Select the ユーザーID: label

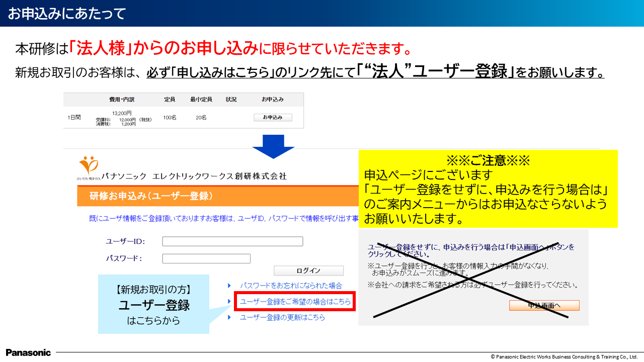click(x=125, y=241)
